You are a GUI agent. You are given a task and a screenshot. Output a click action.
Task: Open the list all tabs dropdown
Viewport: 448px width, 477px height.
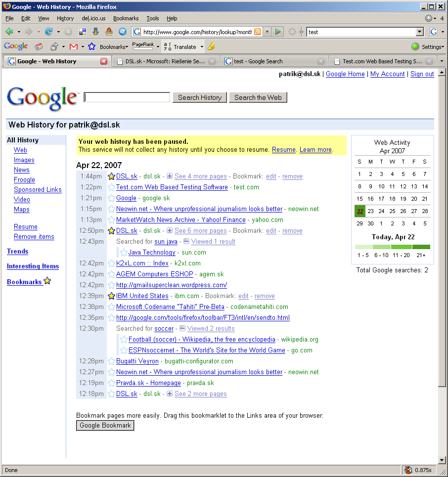coord(442,61)
